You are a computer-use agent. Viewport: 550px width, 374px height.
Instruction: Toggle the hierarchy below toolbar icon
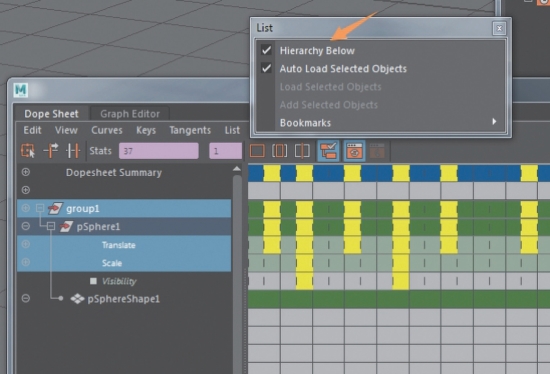click(x=328, y=151)
